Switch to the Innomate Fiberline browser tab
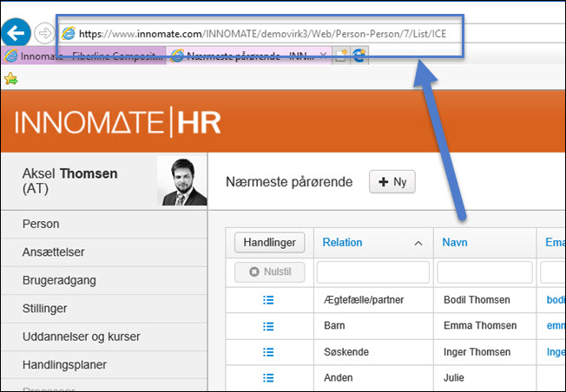 coord(82,56)
